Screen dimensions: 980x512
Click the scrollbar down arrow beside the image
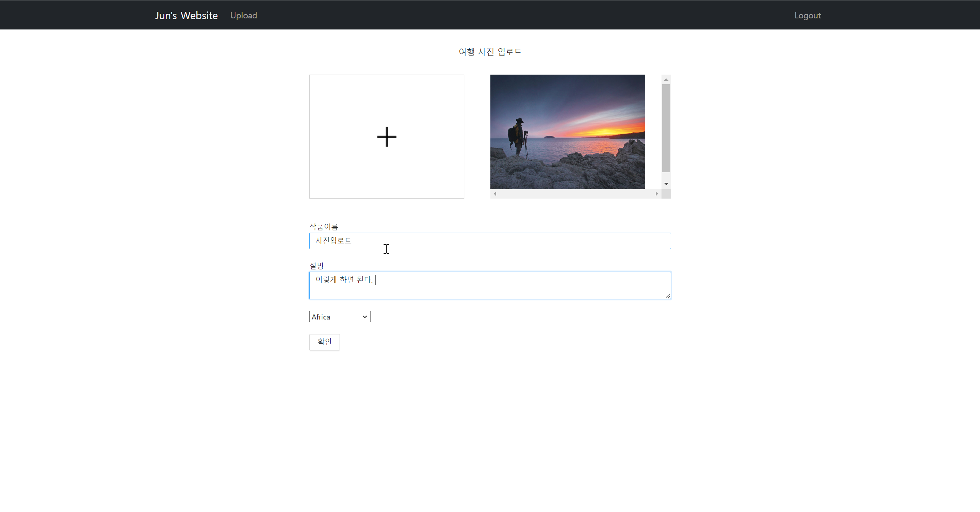(666, 184)
